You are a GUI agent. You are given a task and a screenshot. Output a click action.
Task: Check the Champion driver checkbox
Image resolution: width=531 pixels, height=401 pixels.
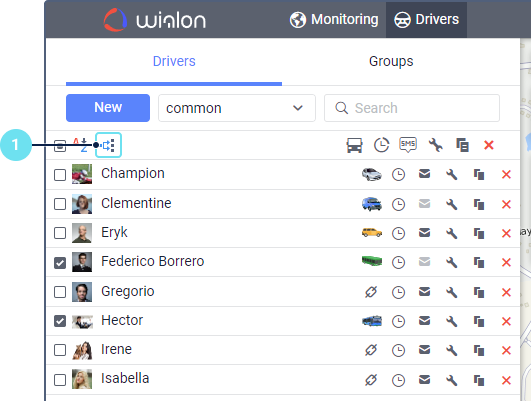(x=60, y=175)
